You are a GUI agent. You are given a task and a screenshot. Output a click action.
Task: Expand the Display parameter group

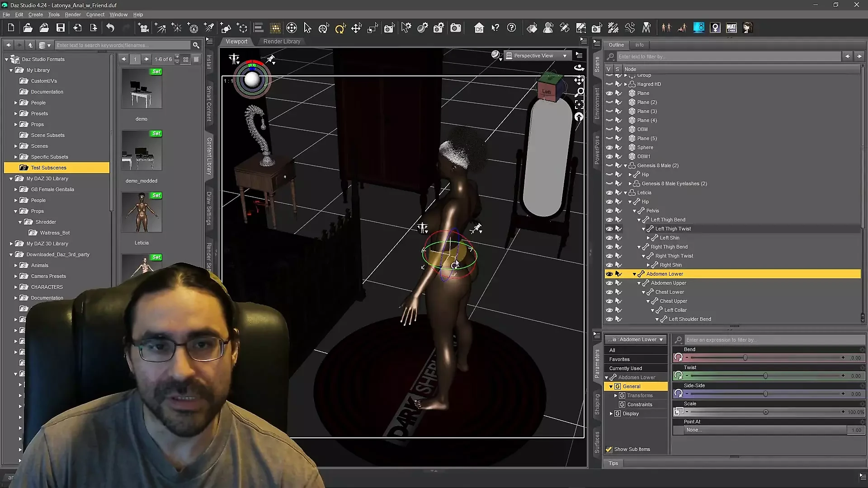611,413
